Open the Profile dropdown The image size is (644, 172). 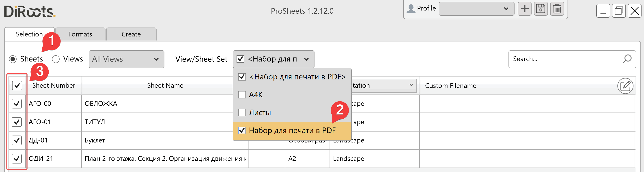[476, 9]
